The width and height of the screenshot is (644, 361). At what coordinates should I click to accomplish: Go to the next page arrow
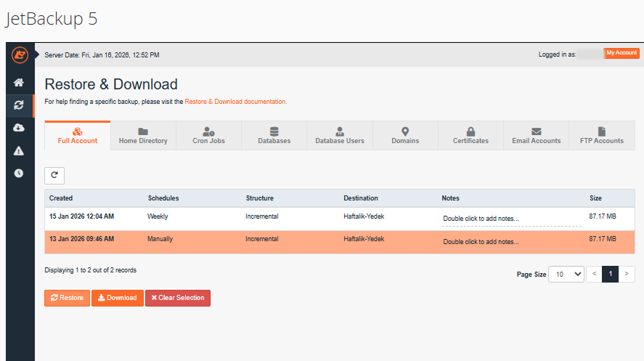pyautogui.click(x=627, y=274)
